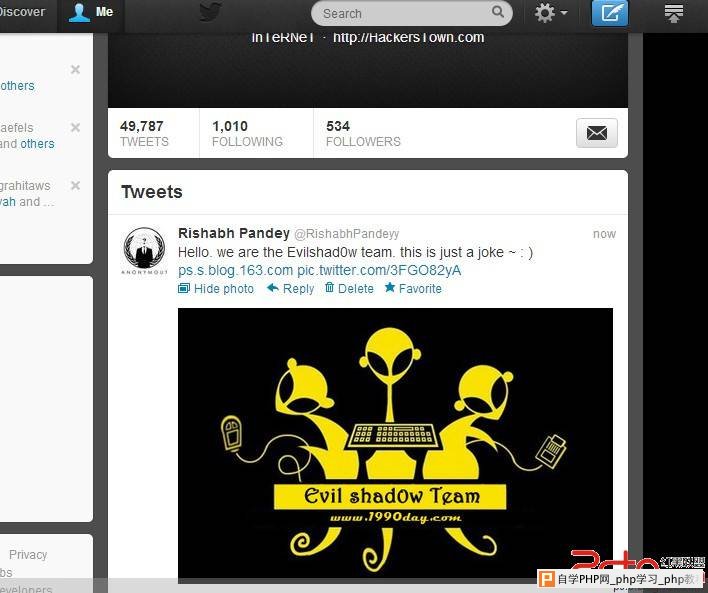
Task: Open the pic.twitter.com/3FGO82yA link
Action: pyautogui.click(x=379, y=270)
